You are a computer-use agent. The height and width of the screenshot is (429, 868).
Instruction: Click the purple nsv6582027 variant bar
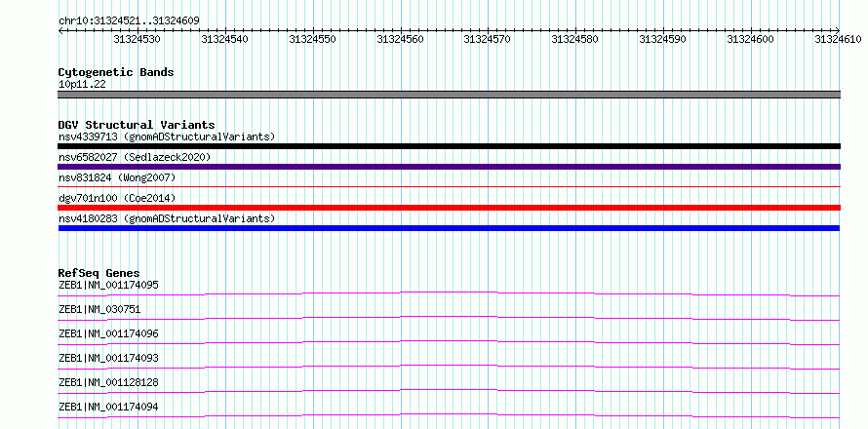pos(449,167)
